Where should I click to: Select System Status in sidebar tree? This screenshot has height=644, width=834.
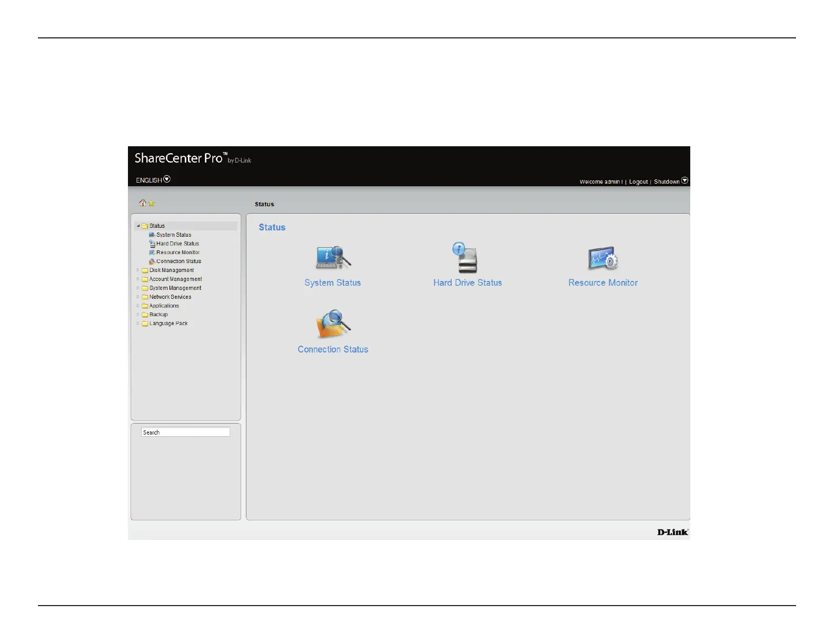point(173,235)
